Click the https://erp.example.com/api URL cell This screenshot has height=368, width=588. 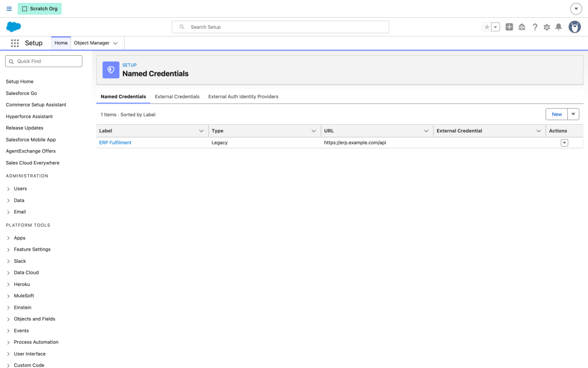click(355, 143)
